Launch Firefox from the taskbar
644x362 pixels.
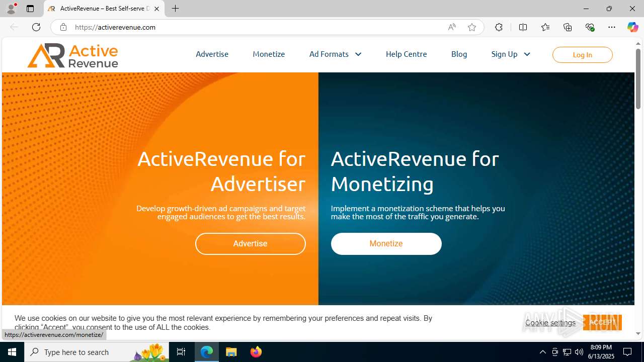click(x=256, y=352)
